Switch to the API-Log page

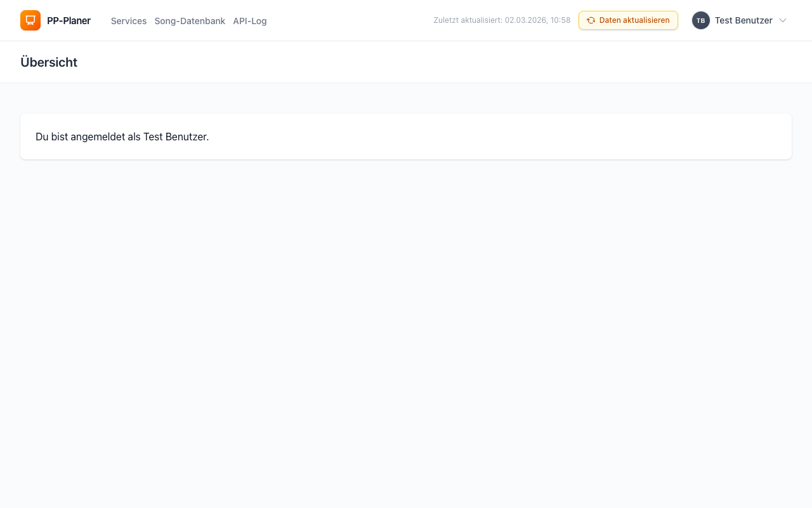pos(250,21)
